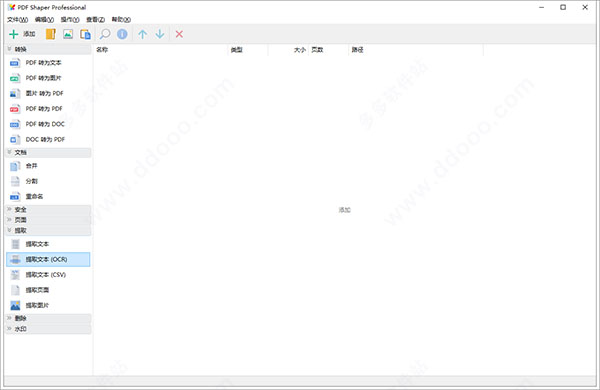Click the green plus 添加 toolbar button

pyautogui.click(x=22, y=34)
